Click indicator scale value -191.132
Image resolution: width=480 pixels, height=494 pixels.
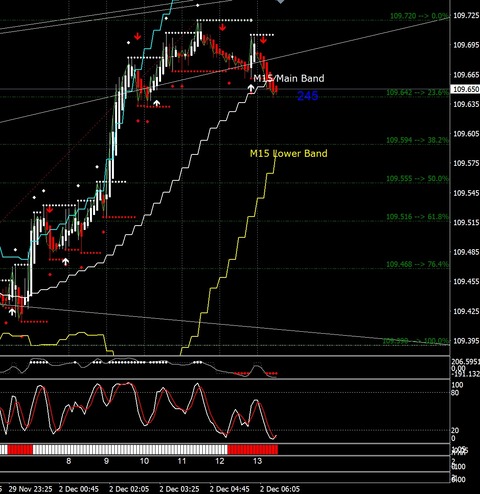[466, 374]
